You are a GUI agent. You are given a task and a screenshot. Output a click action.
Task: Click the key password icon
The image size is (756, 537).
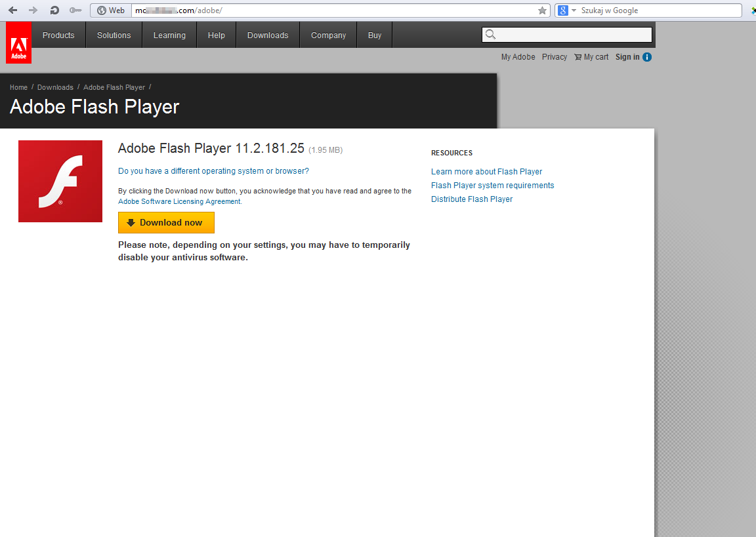pos(75,10)
